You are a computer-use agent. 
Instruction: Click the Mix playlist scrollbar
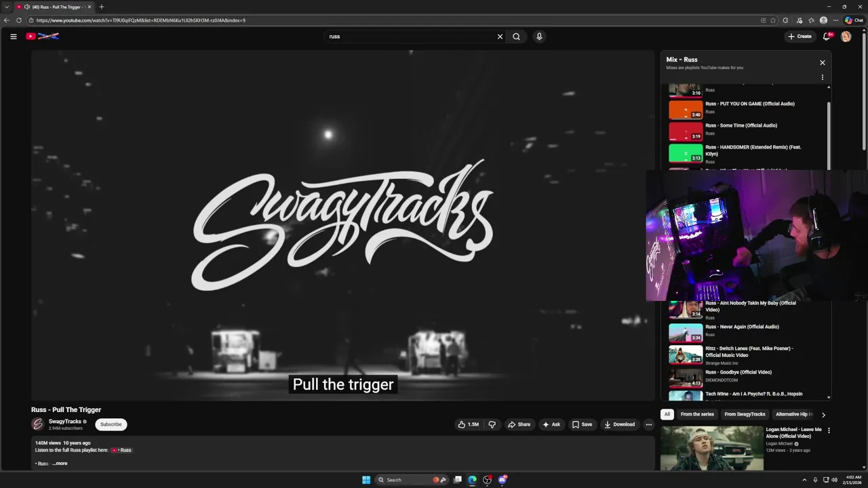coord(828,136)
